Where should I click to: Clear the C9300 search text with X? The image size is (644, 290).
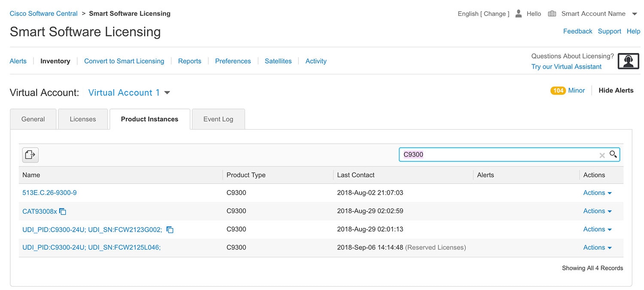[602, 155]
